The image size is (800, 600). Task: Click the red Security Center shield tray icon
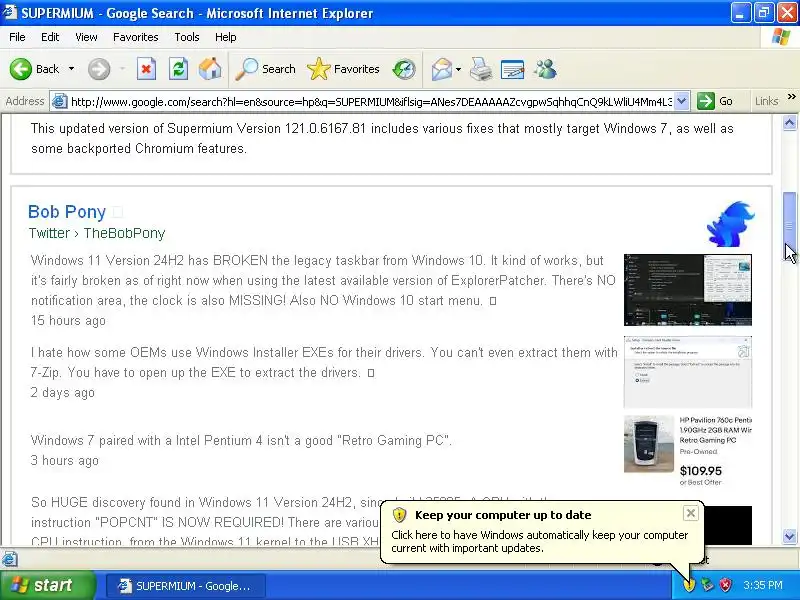tap(726, 585)
